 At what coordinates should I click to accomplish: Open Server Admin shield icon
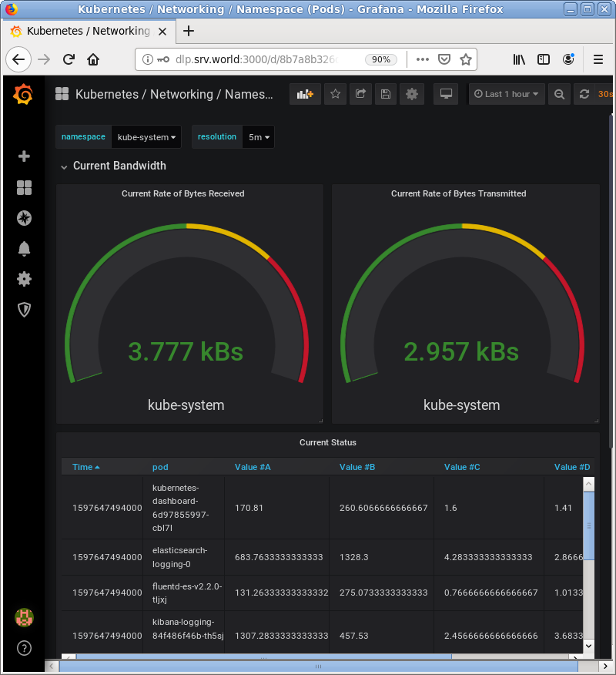pos(24,310)
